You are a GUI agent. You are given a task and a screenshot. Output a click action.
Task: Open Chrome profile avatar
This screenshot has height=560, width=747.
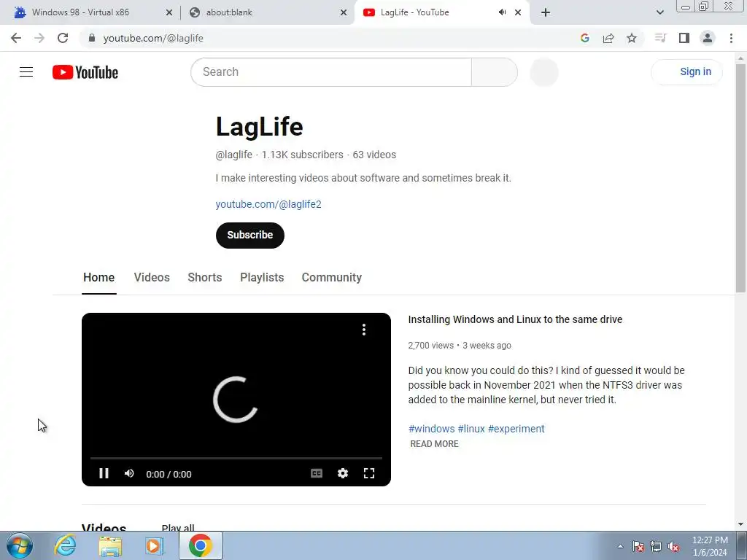point(708,38)
